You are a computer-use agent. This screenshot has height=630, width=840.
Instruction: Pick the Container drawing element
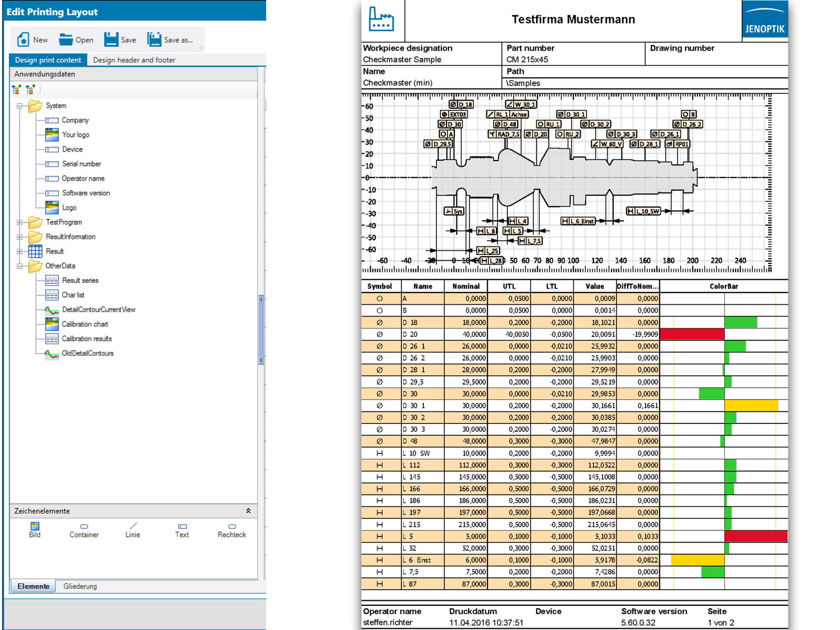pyautogui.click(x=84, y=530)
